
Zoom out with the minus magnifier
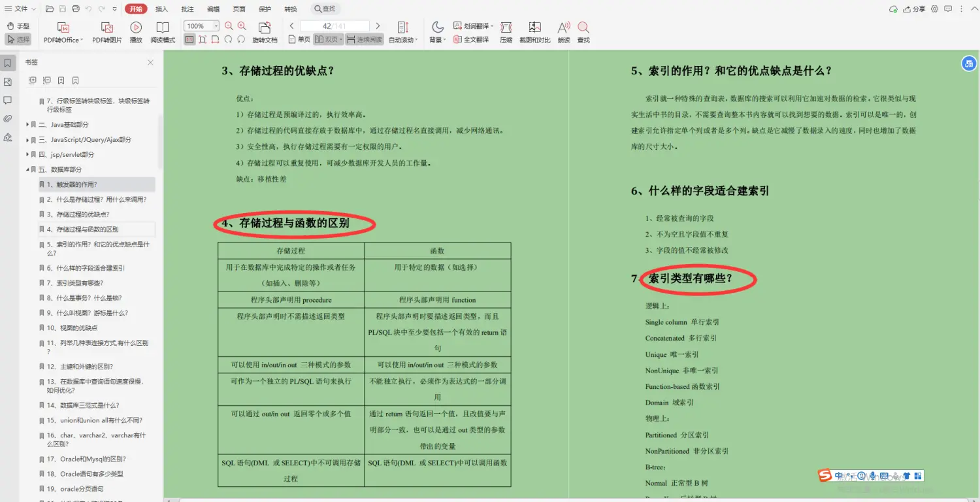point(229,26)
